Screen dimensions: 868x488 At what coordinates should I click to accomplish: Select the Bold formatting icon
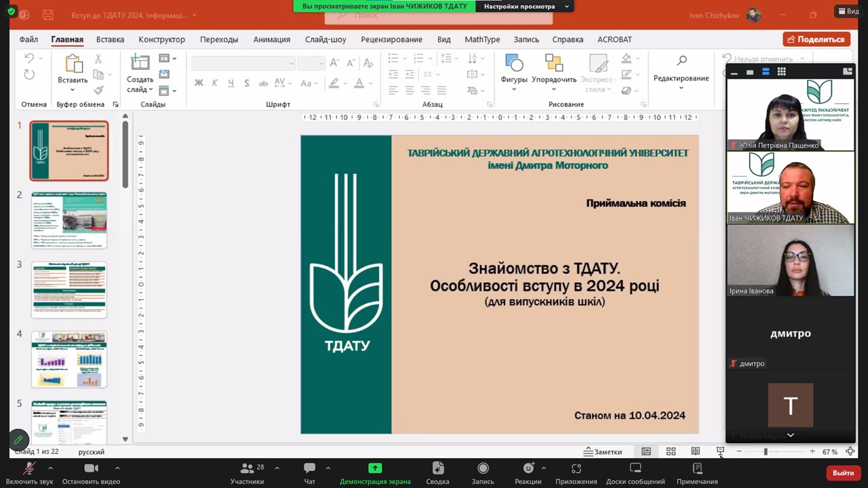[198, 83]
